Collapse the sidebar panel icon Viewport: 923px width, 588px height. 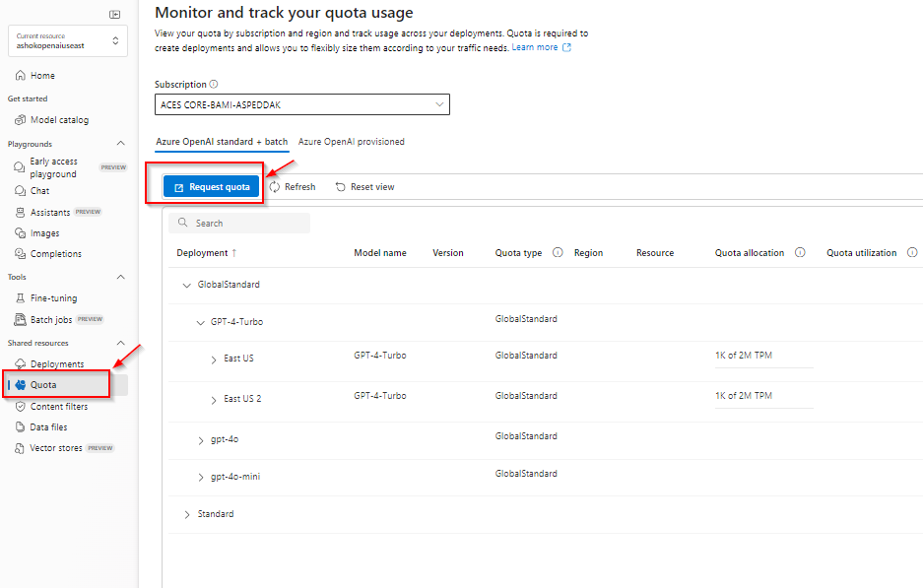(x=115, y=14)
